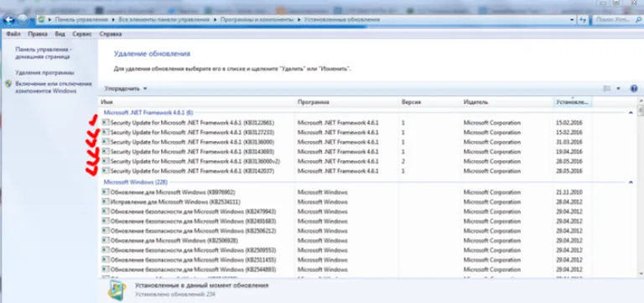Click the icon of update KB3143693
644x303 pixels.
tap(106, 151)
